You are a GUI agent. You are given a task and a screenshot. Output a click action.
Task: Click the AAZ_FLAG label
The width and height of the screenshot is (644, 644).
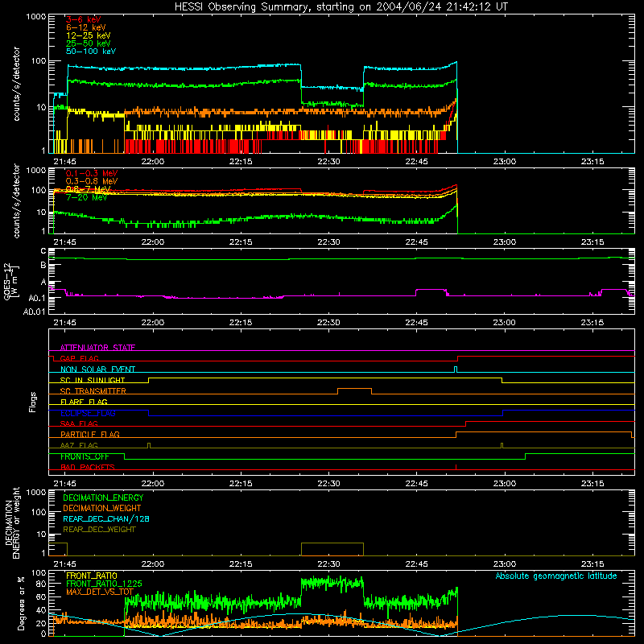(79, 445)
